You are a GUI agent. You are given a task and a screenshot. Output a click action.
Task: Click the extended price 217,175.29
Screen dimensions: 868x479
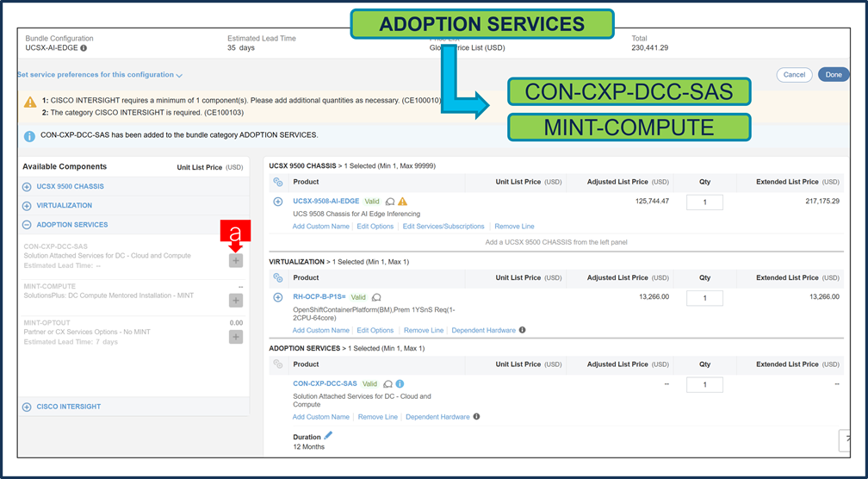pos(822,202)
